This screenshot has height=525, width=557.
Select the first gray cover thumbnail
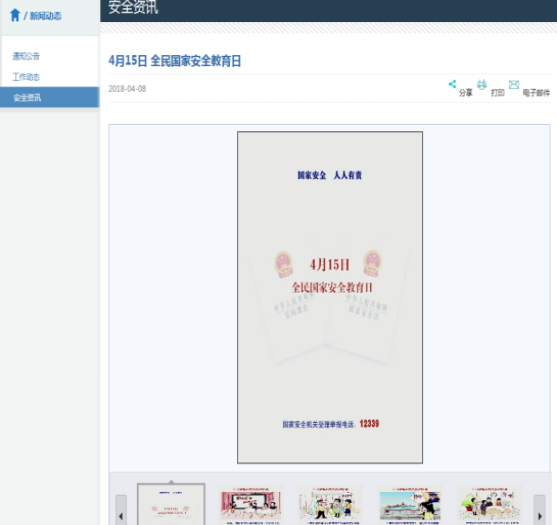click(171, 504)
